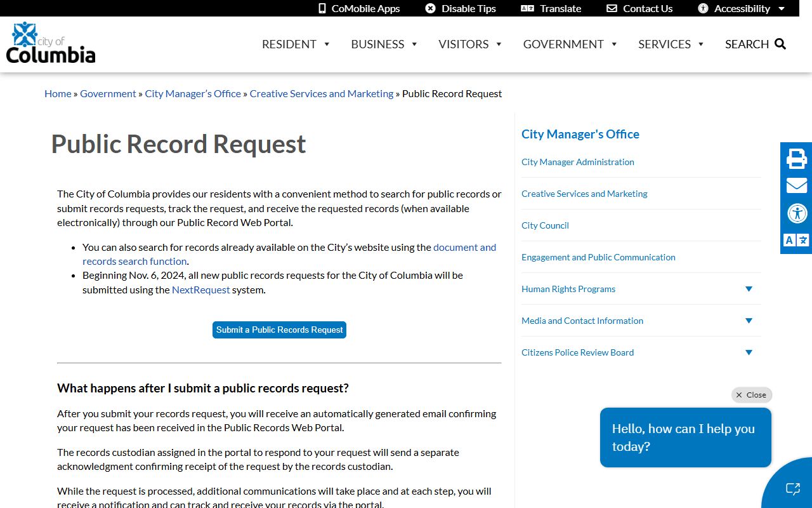Screen dimensions: 812x508
Task: Open the Government menu dropdown arrow
Action: point(614,44)
